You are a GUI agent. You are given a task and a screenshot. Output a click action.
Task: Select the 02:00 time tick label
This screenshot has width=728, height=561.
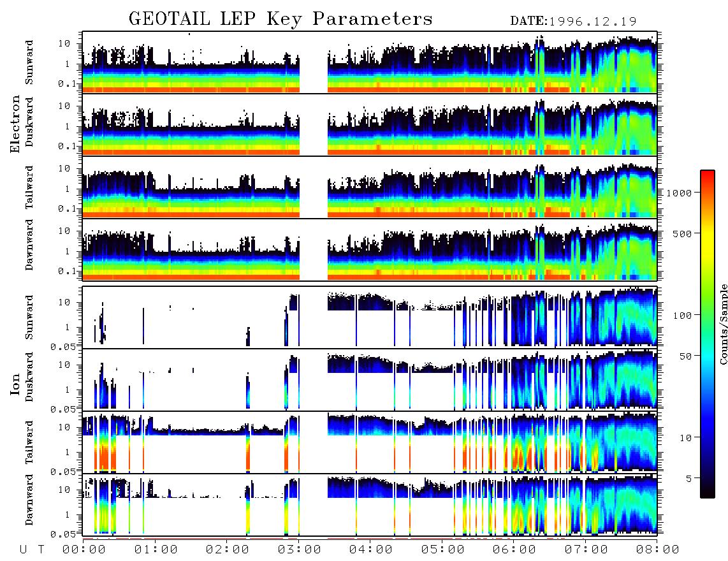pyautogui.click(x=228, y=550)
